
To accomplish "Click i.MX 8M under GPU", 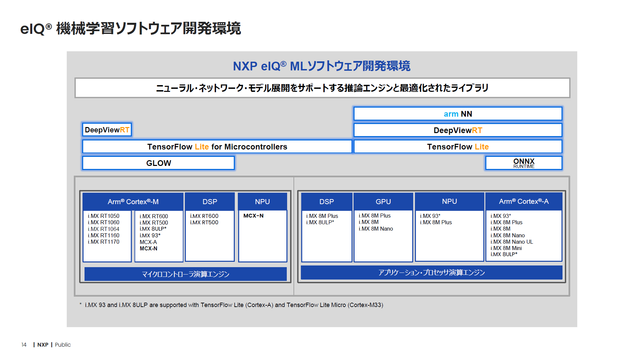I will point(369,222).
